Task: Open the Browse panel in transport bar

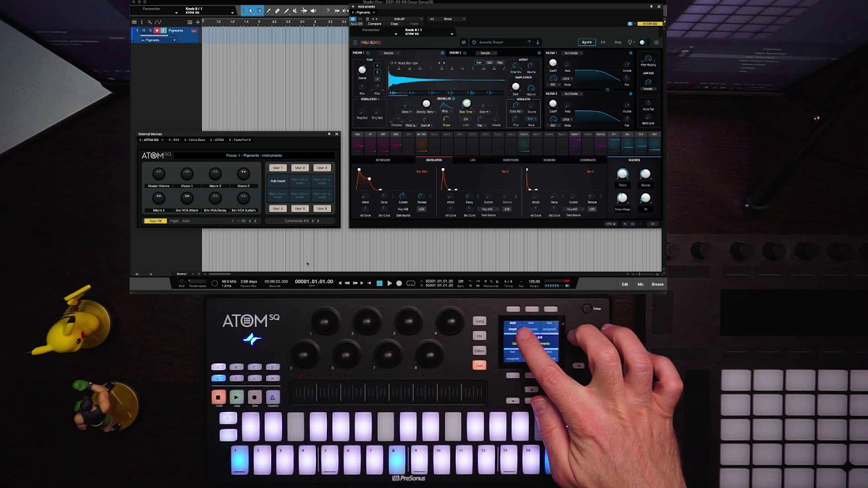Action: point(657,284)
